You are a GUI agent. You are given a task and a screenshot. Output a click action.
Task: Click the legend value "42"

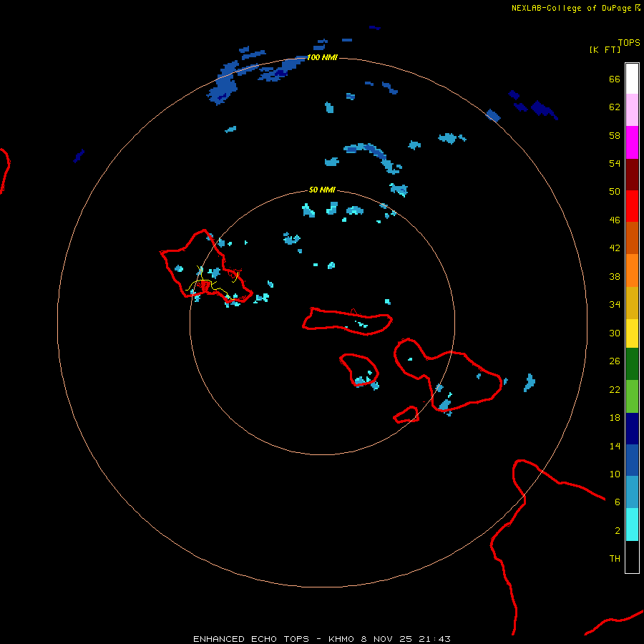coord(615,248)
